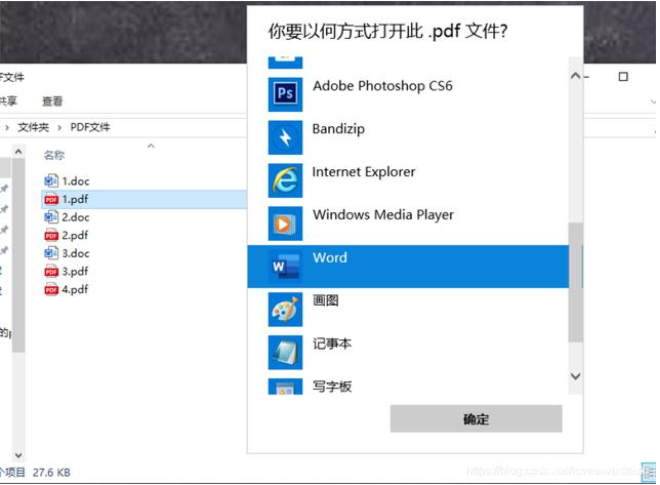Choose the Bandizip app icon

[x=285, y=137]
